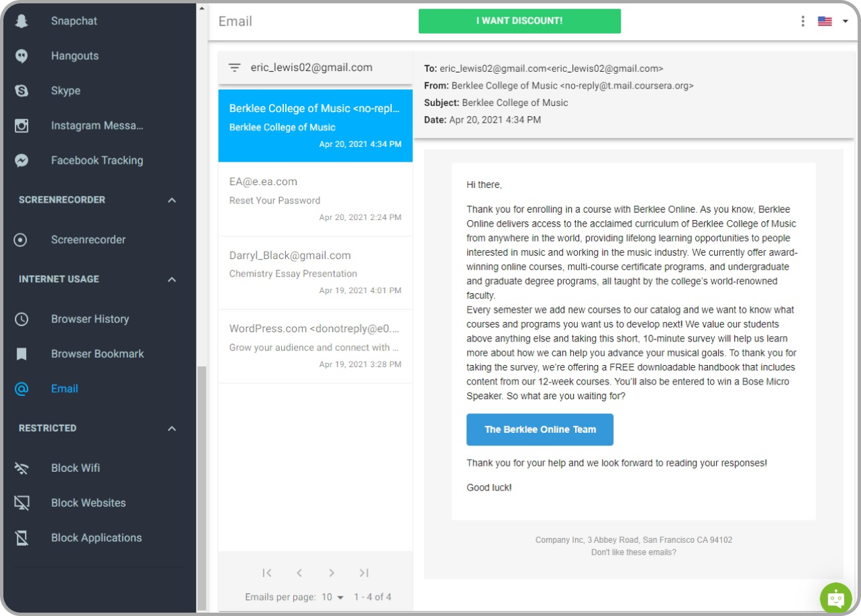Click the filter icon beside eric_lewis02@gmail.com

234,68
